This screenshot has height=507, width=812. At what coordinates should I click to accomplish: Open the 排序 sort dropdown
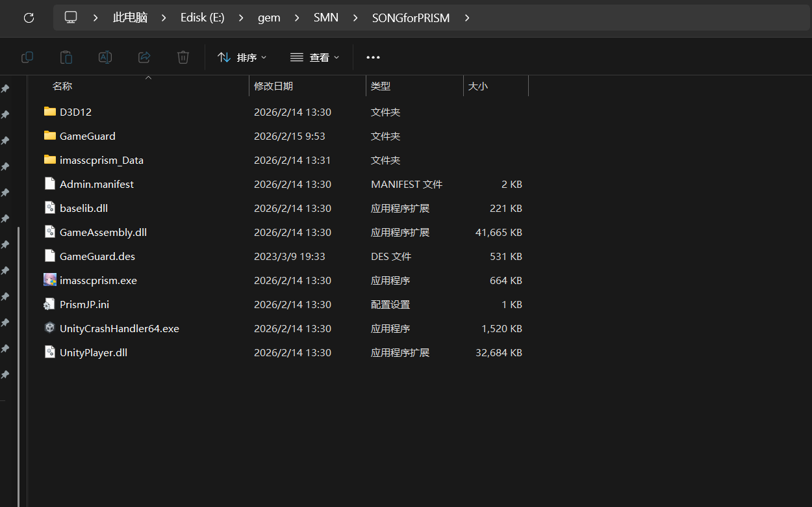tap(242, 57)
